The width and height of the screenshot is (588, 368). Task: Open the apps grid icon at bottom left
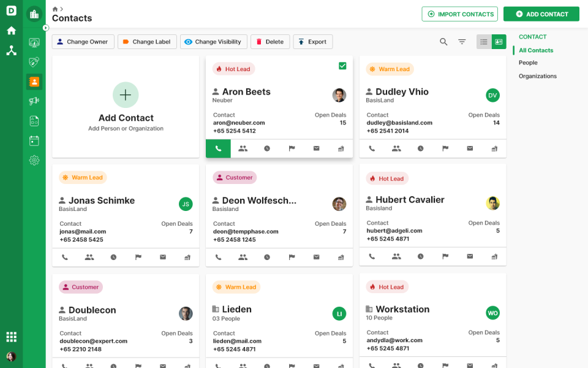pyautogui.click(x=11, y=337)
